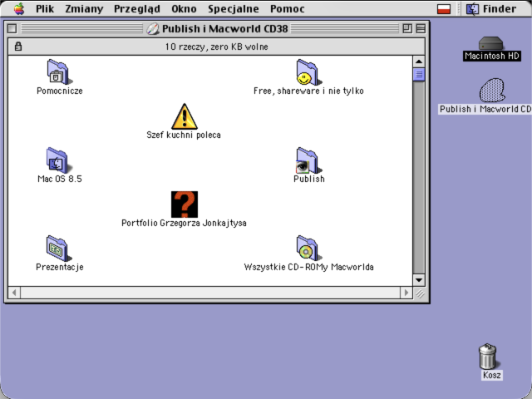
Task: Open the Free, shareware i nie tylko folder
Action: click(308, 72)
